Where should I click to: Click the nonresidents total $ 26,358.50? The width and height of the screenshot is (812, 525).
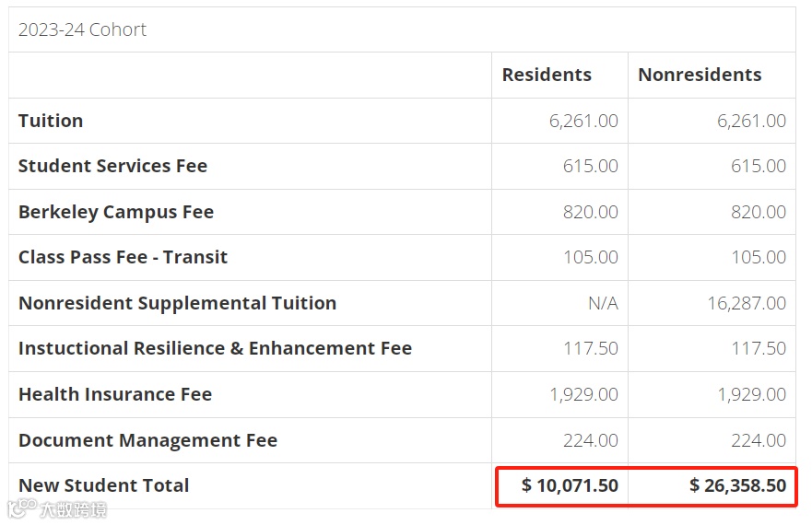click(737, 485)
